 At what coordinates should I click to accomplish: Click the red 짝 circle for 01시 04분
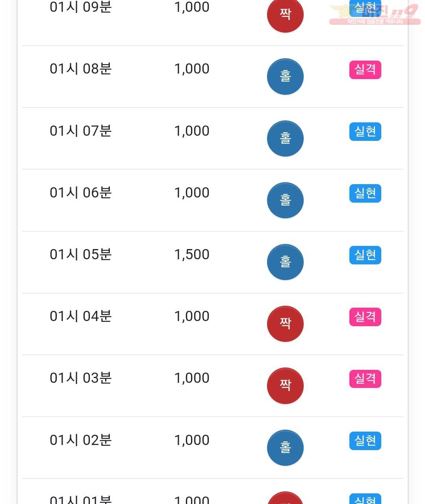285,323
